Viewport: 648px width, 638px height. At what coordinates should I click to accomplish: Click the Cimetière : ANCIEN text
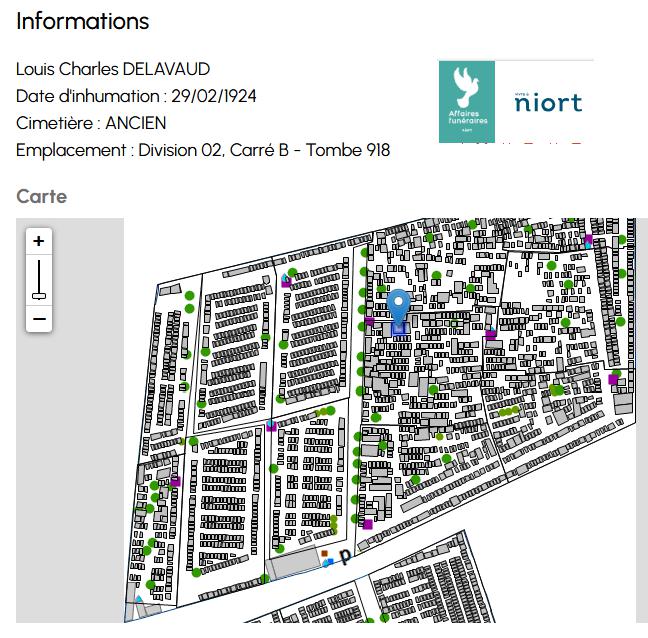coord(91,123)
